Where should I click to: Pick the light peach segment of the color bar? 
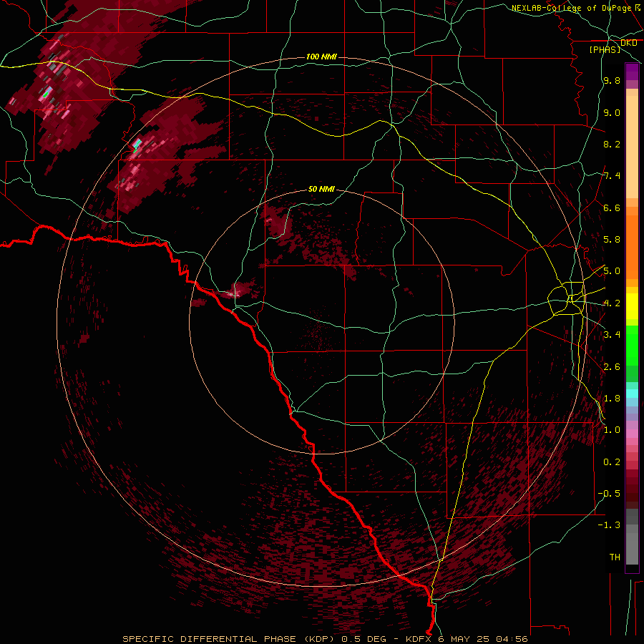pos(632,147)
